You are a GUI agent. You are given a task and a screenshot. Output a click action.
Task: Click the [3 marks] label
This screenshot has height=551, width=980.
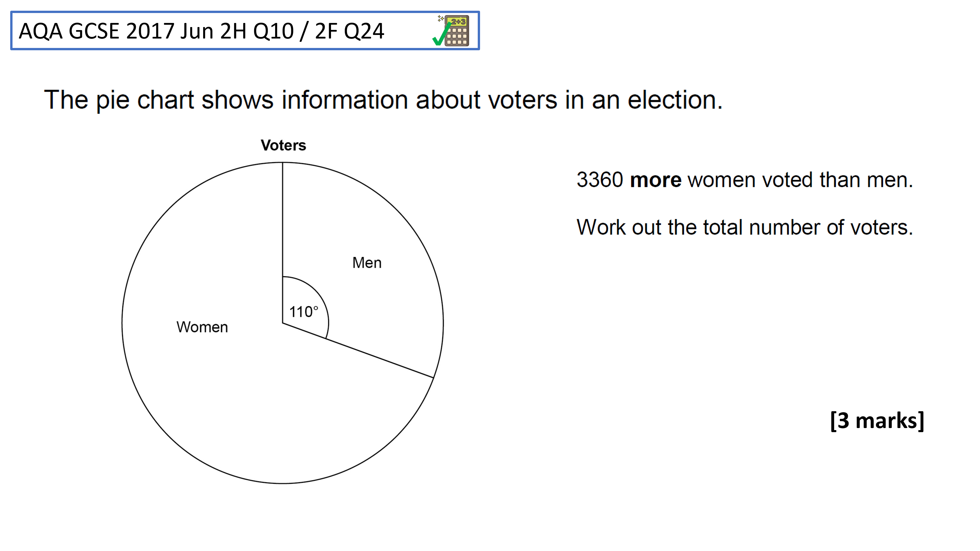(877, 421)
